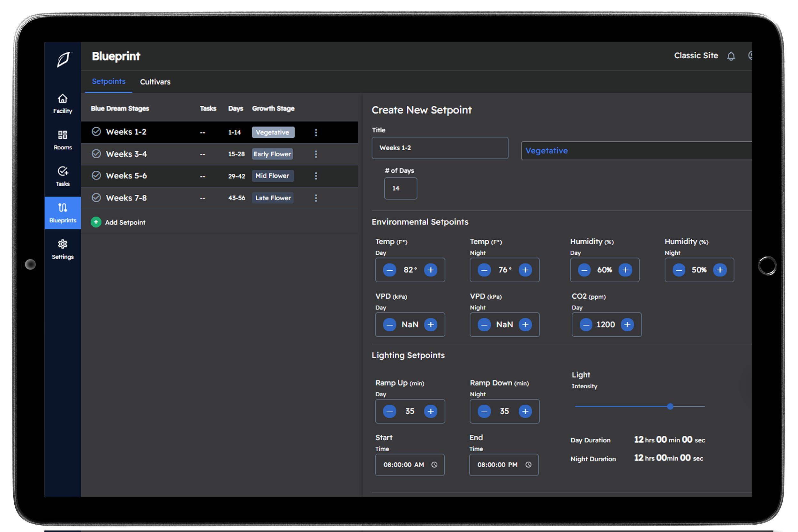This screenshot has height=532, width=798.
Task: Click the notification bell icon
Action: [731, 56]
